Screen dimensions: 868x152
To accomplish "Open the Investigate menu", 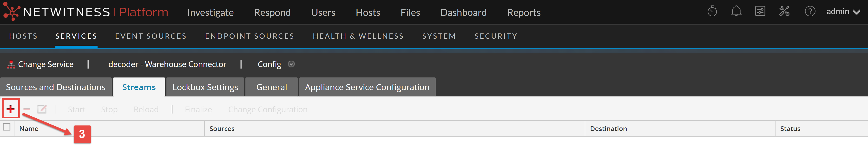I will (210, 13).
